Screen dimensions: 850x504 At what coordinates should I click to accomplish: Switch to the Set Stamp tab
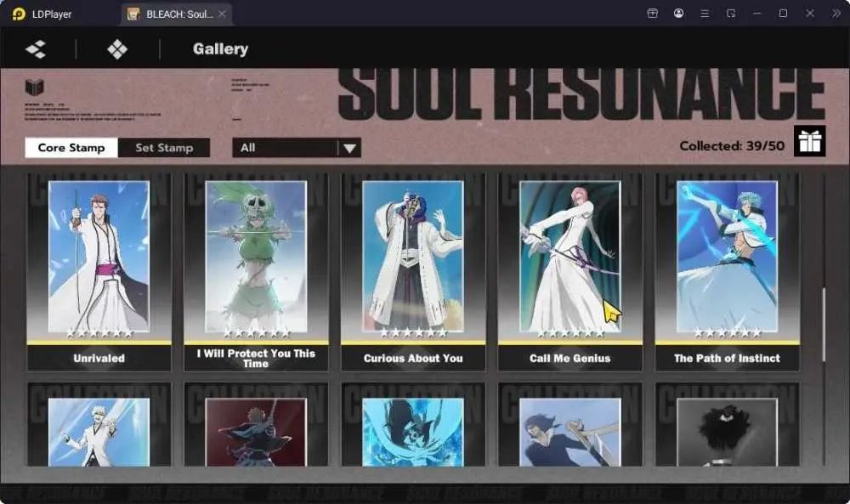coord(164,147)
